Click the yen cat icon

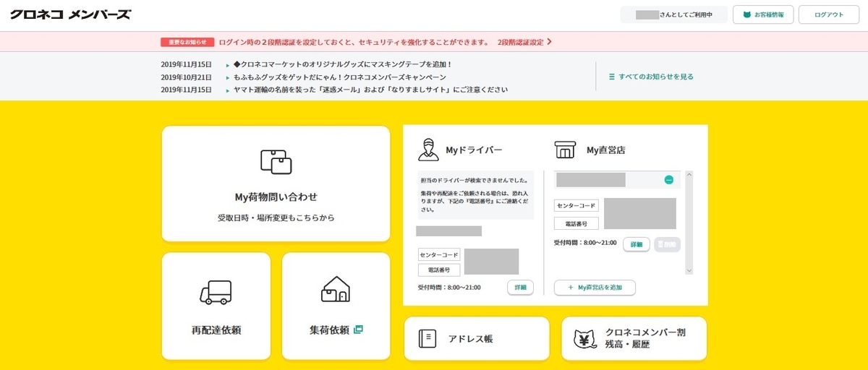click(x=584, y=338)
